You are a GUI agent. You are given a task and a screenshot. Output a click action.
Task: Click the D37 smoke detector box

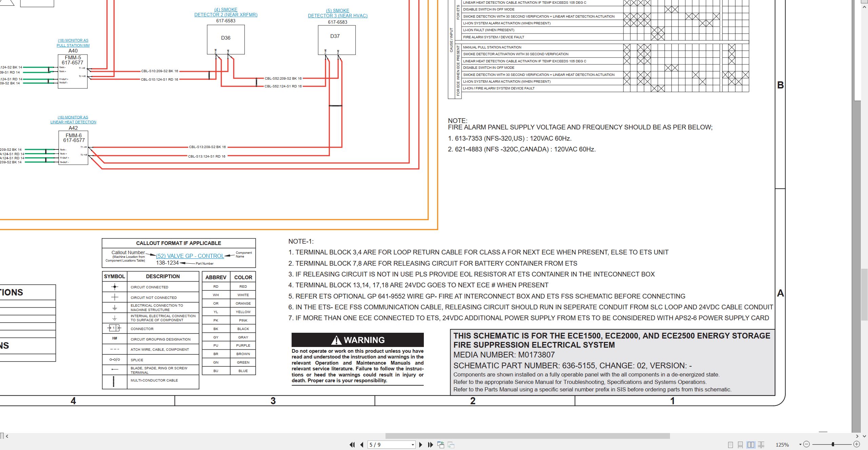[x=337, y=40]
